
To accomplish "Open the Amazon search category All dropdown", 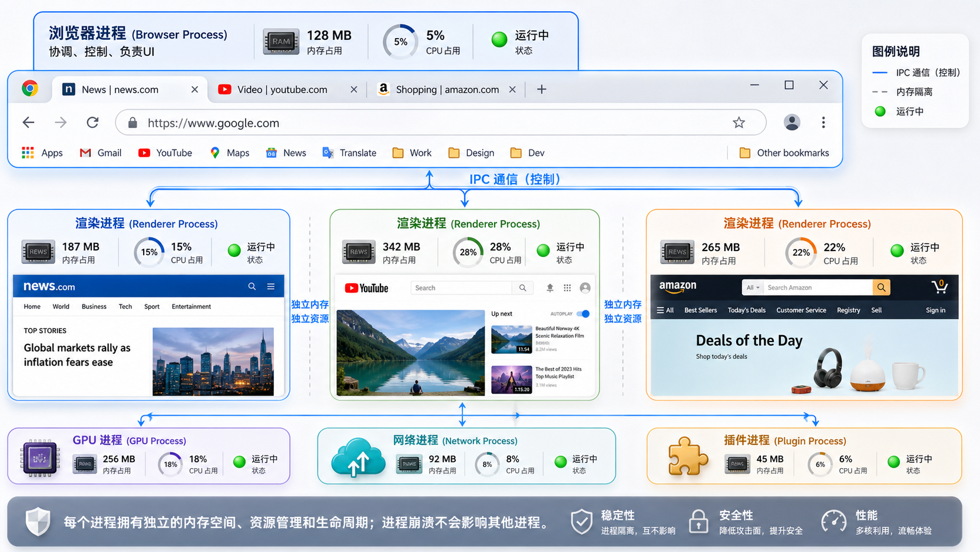I will point(753,287).
